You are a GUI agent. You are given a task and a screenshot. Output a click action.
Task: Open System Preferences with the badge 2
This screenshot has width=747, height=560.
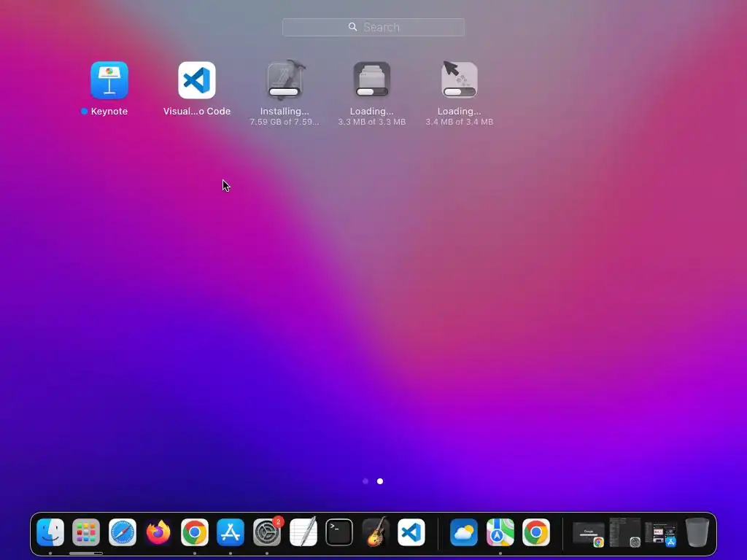point(267,532)
